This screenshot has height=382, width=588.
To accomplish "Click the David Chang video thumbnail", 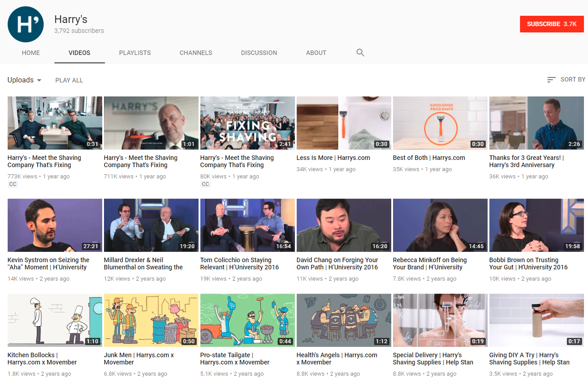I will (344, 225).
